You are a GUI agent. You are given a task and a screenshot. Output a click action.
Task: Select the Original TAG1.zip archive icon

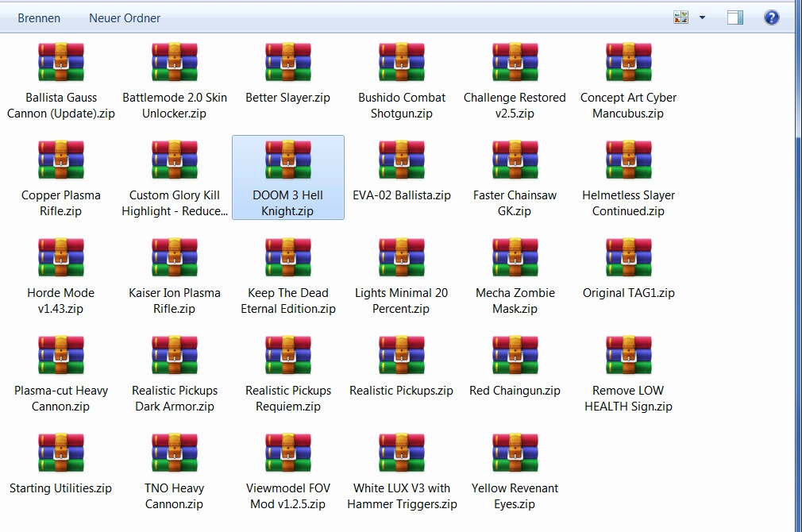(x=629, y=258)
